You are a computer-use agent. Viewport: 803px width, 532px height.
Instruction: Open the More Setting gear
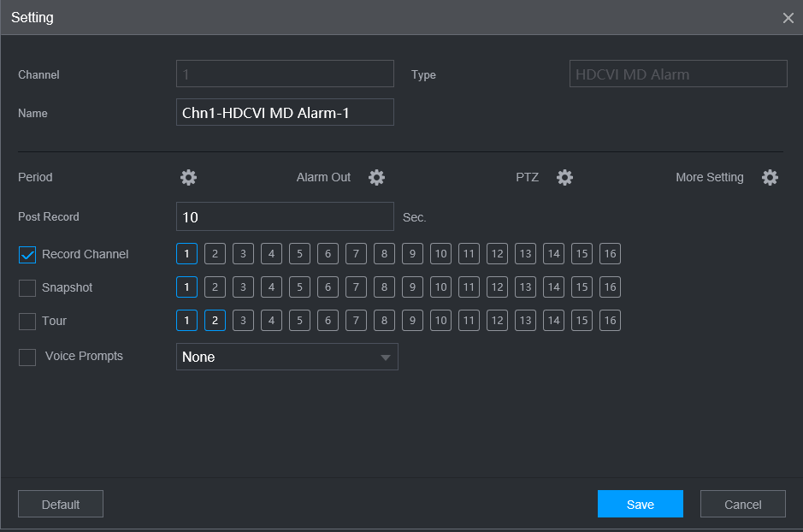click(770, 177)
